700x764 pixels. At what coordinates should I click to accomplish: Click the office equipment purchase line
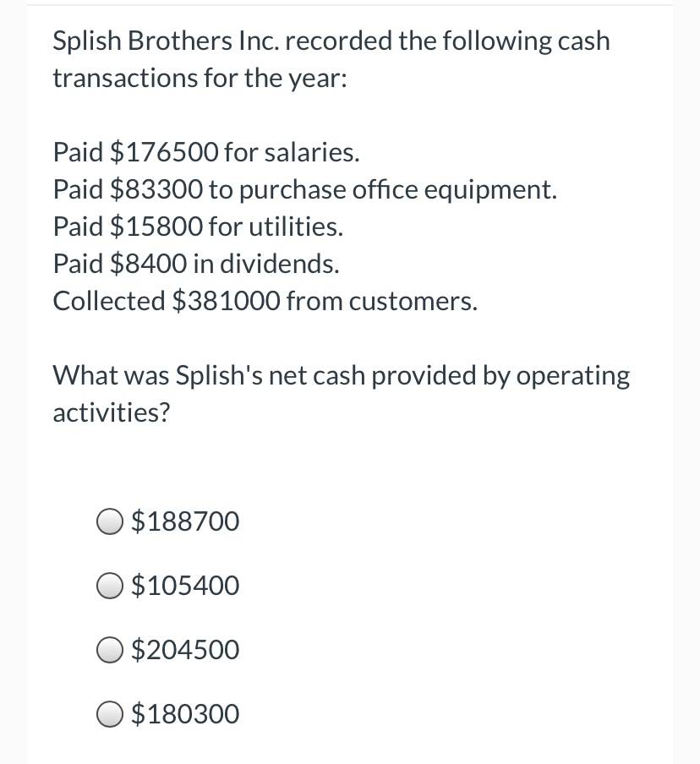305,189
